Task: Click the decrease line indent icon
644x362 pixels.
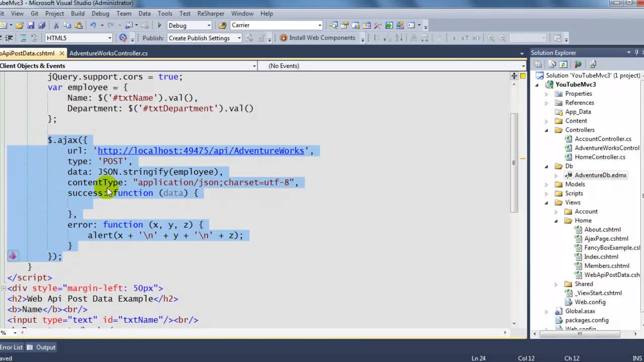Action: point(9,38)
